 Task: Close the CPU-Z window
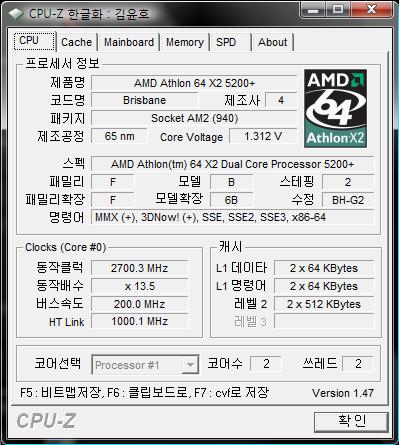pos(371,10)
